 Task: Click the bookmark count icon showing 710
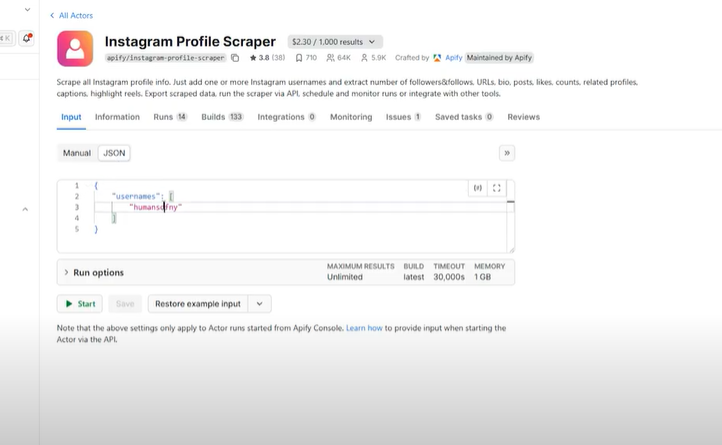[x=299, y=58]
